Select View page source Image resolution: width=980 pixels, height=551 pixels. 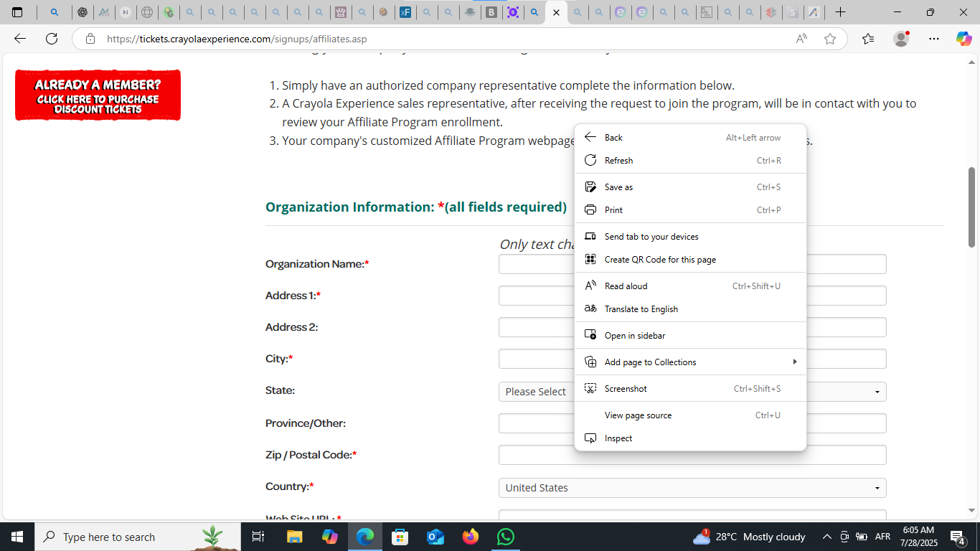[690, 415]
